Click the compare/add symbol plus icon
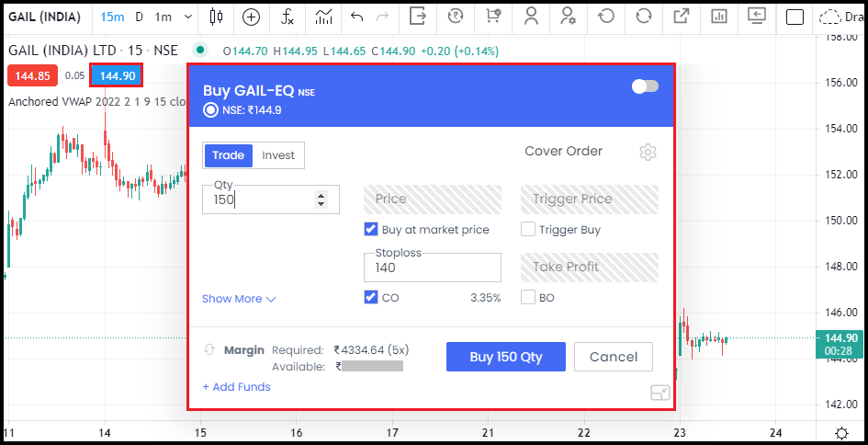 coord(252,17)
